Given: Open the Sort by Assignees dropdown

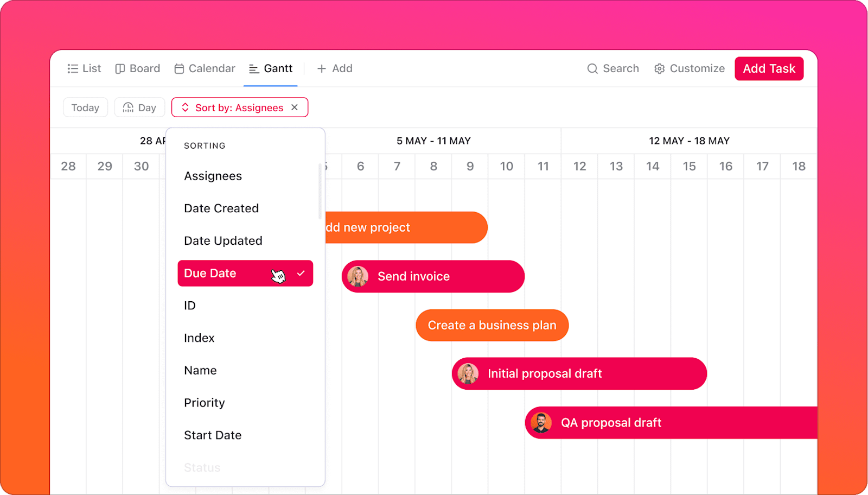Looking at the screenshot, I should click(239, 107).
